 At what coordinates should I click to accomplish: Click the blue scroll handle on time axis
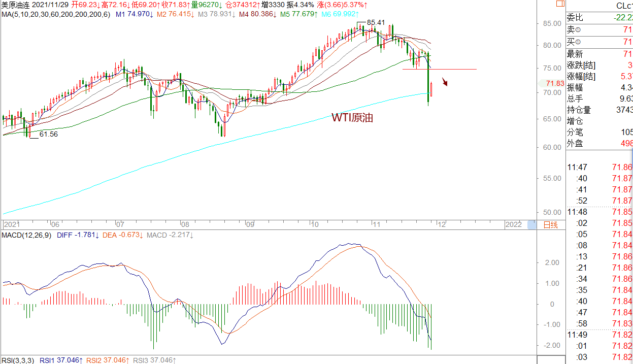531,225
